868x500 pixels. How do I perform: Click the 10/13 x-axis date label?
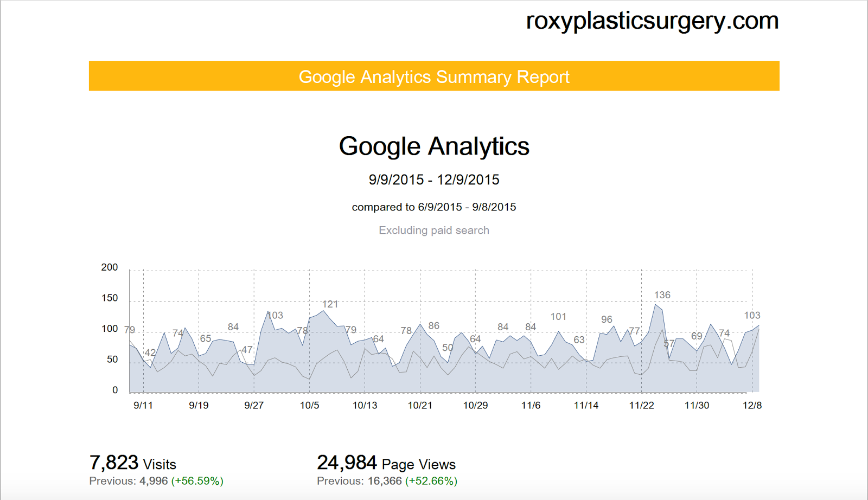[x=365, y=405]
